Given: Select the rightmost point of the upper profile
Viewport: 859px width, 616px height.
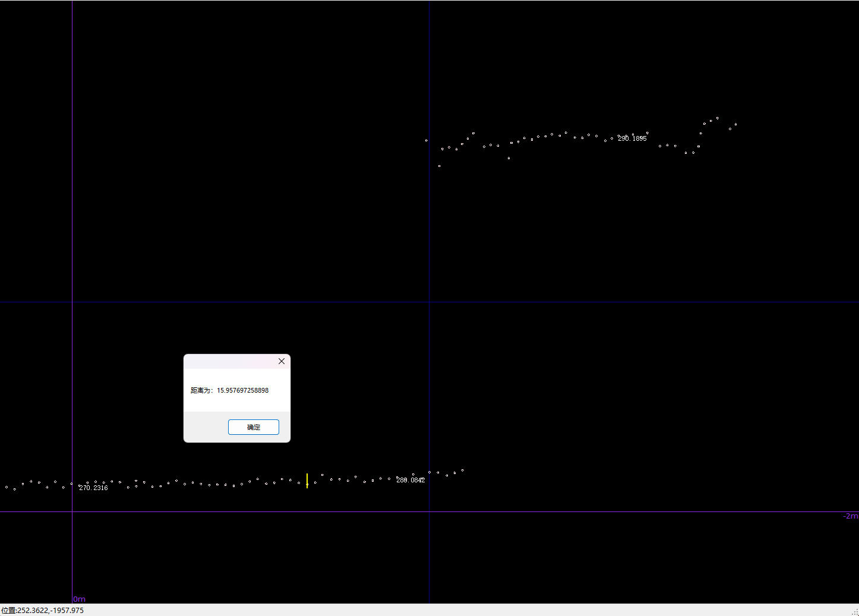Looking at the screenshot, I should point(735,124).
